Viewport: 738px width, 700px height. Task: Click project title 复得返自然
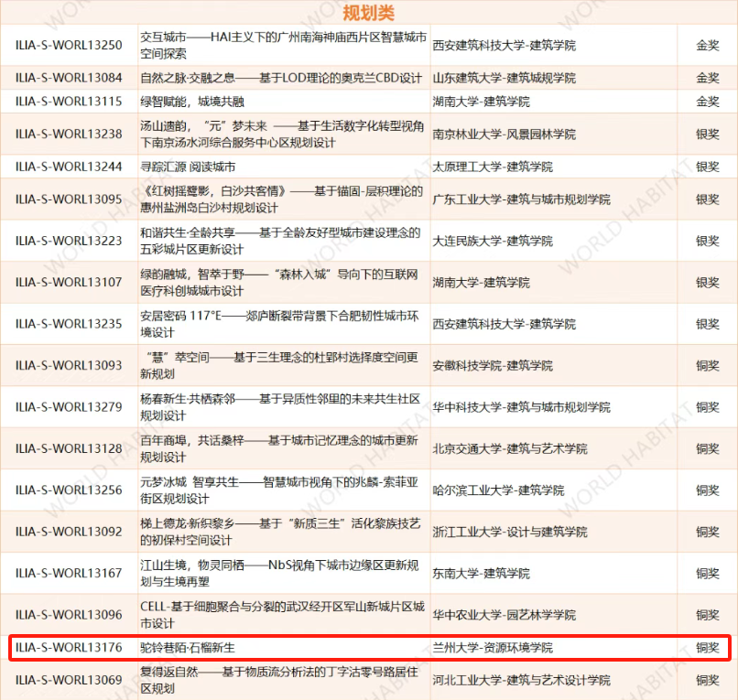click(279, 680)
